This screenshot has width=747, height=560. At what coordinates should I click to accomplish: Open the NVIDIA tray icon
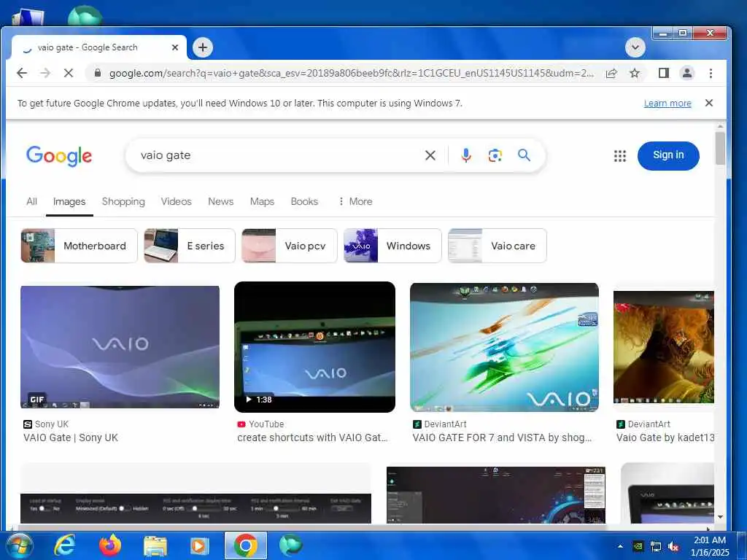click(638, 547)
